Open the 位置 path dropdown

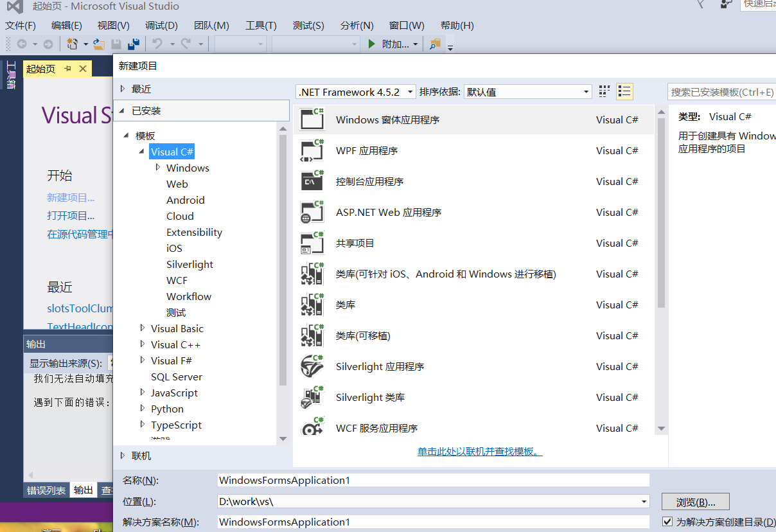click(644, 501)
